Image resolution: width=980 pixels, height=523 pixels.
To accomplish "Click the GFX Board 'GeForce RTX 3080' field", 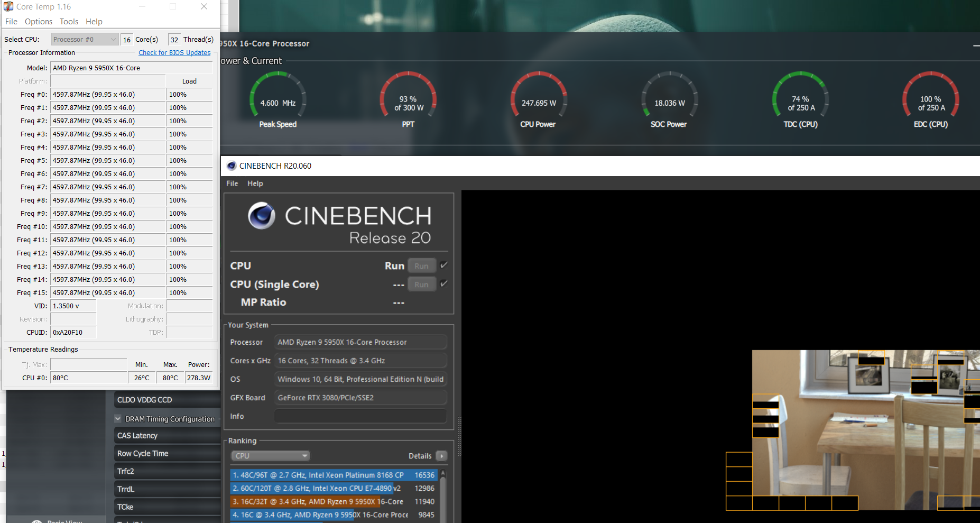I will (x=360, y=398).
